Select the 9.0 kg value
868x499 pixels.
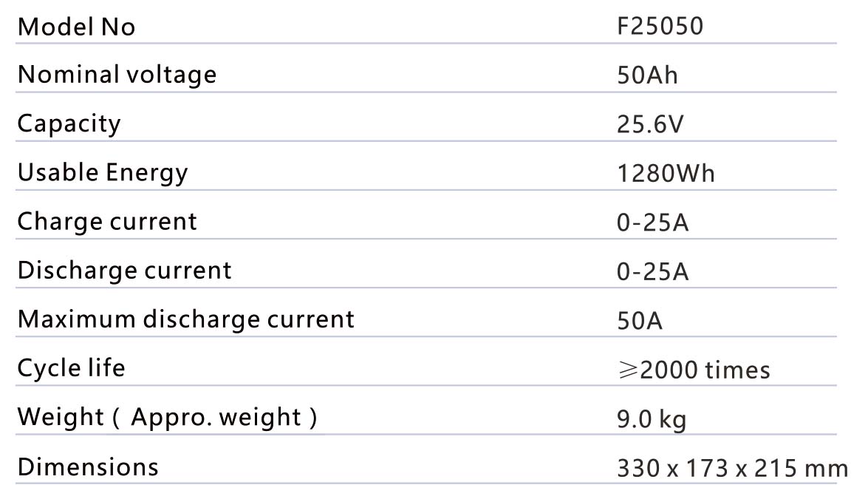pos(652,420)
